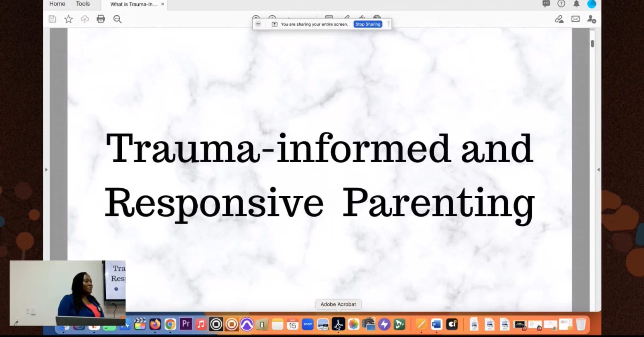
Task: Open the add people sharing icon
Action: point(592,19)
